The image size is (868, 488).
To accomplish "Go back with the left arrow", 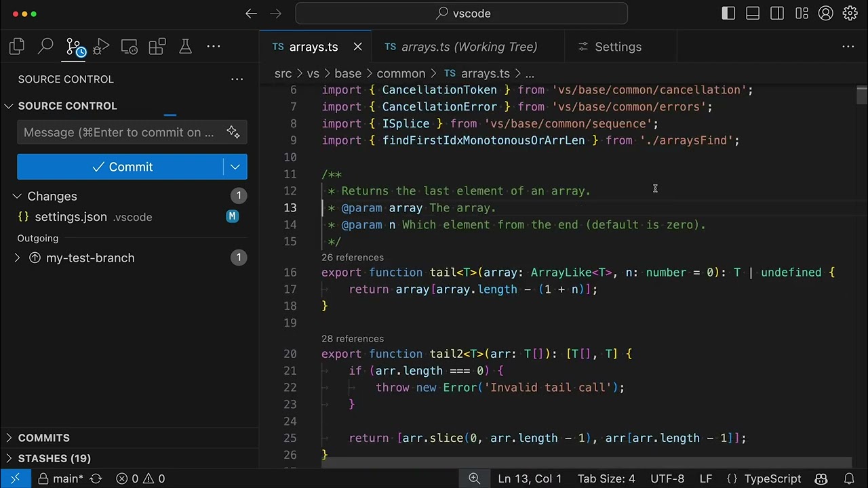I will click(251, 14).
